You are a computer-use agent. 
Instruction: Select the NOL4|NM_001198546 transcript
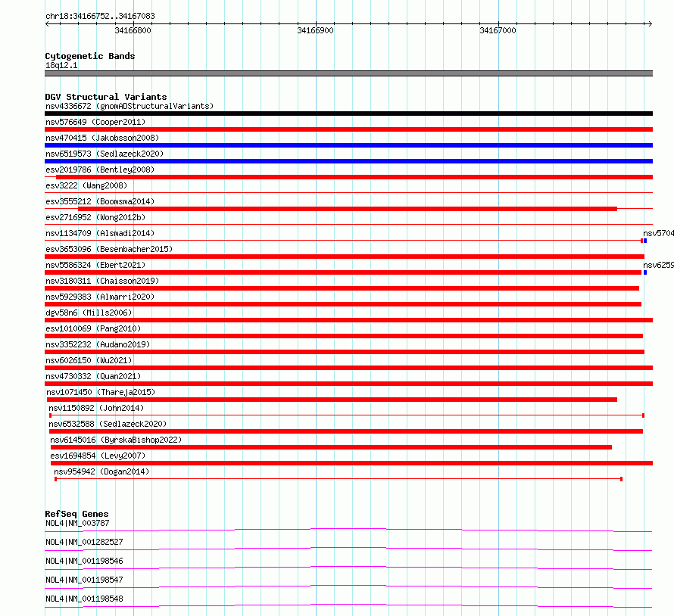[x=84, y=561]
